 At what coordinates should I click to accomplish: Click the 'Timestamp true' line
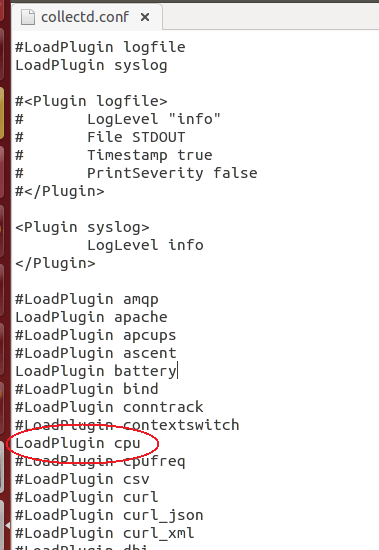[x=114, y=155]
